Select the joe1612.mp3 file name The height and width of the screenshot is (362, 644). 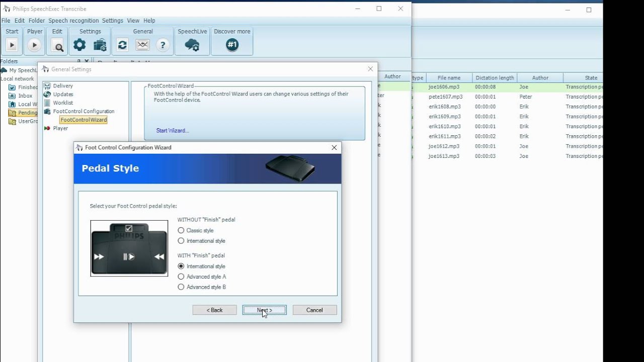(x=444, y=146)
